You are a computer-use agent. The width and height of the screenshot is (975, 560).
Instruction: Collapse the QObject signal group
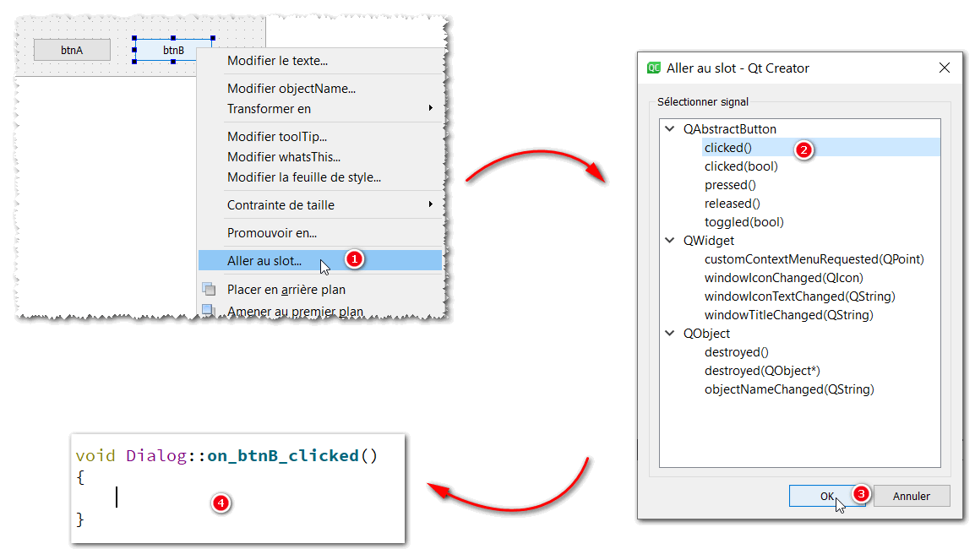point(670,334)
